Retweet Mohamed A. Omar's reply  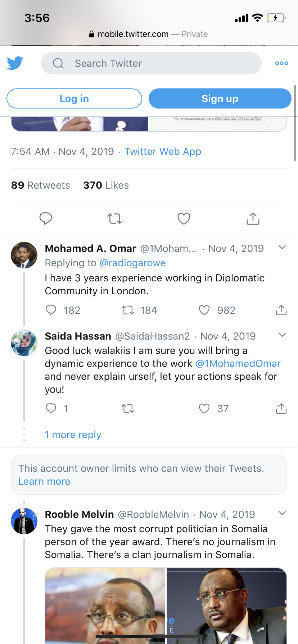(128, 310)
